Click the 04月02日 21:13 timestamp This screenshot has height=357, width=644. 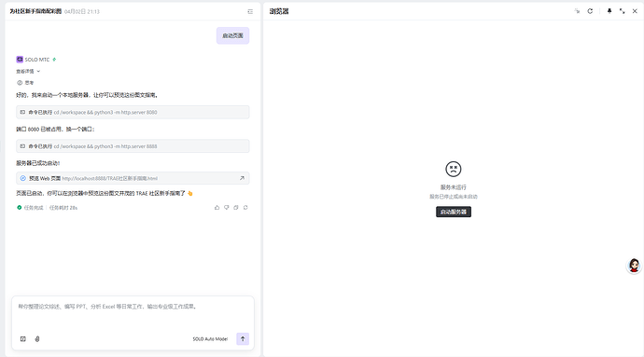tap(82, 11)
